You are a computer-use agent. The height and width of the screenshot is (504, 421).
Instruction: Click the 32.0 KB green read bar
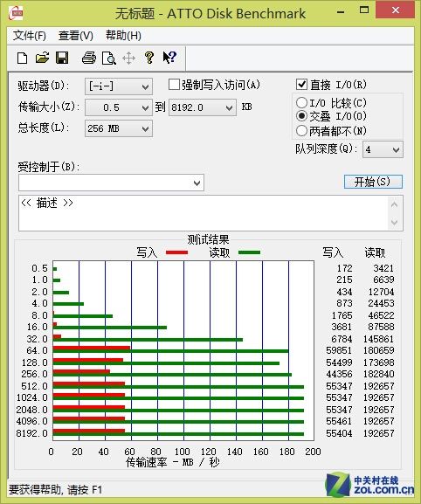pyautogui.click(x=148, y=340)
